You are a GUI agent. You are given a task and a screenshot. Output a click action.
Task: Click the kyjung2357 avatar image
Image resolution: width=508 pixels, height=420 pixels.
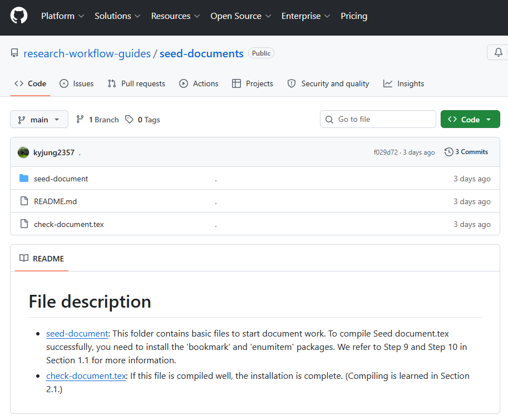coord(23,152)
